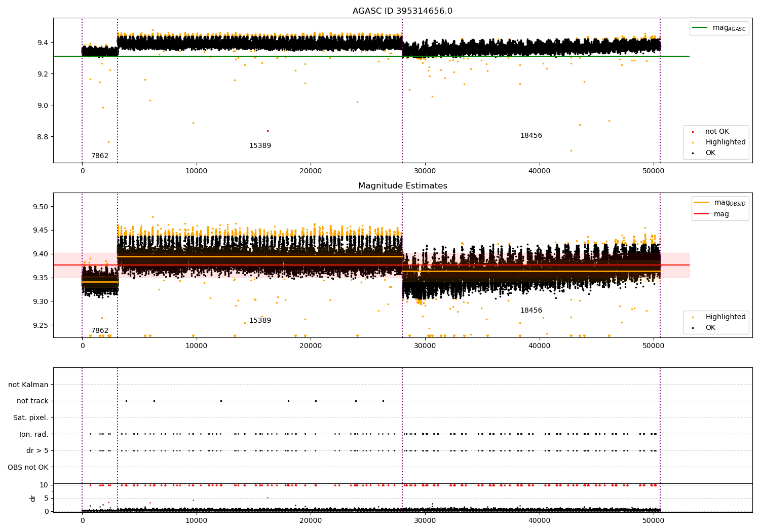Click 40000 x-tick under bottom plot

539,521
